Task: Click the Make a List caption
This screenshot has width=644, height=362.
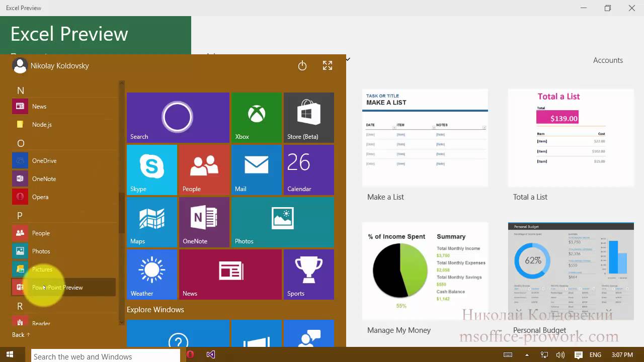Action: tap(385, 197)
